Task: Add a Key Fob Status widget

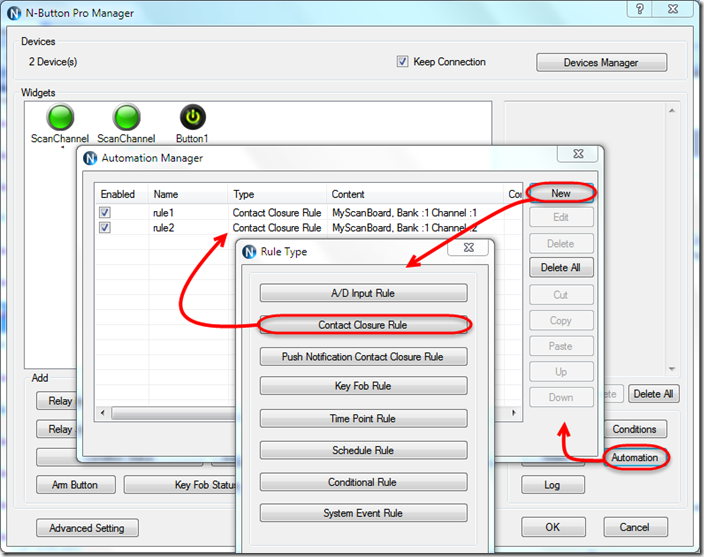Action: [x=180, y=485]
